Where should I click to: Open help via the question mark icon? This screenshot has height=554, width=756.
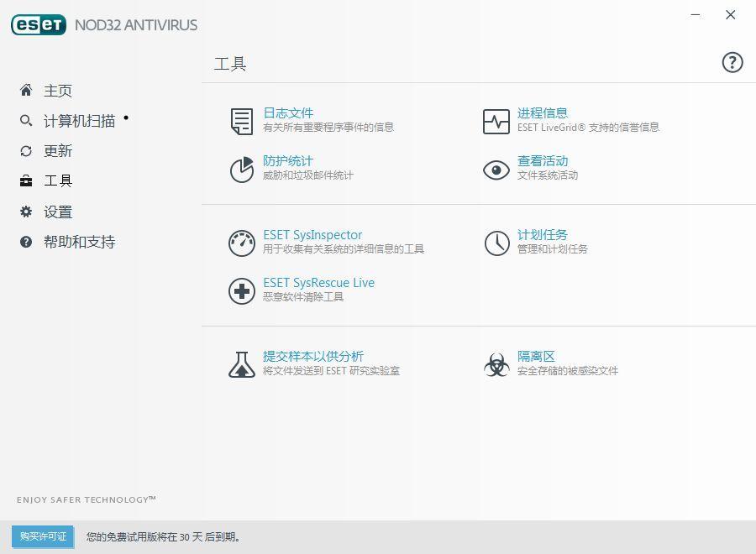[x=732, y=62]
